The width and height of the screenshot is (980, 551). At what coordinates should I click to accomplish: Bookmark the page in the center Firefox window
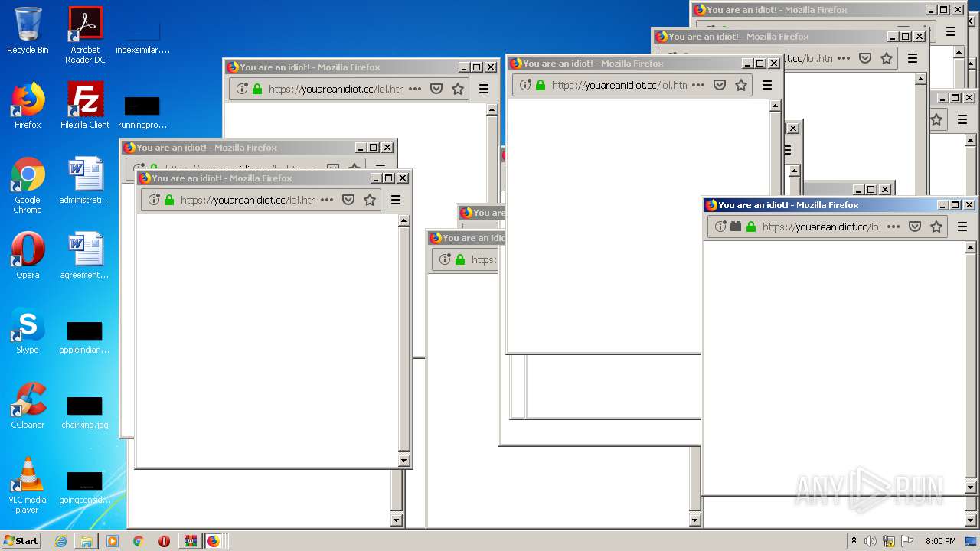point(741,85)
